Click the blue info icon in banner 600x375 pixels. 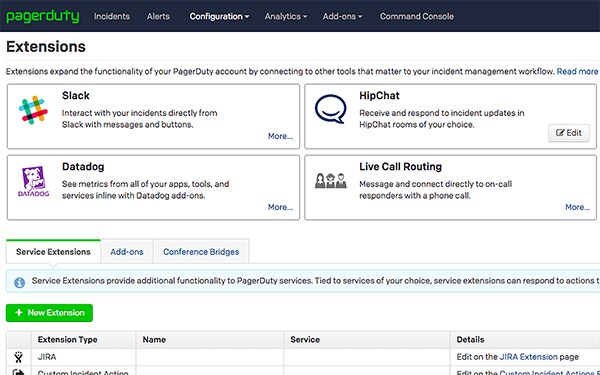[x=20, y=282]
